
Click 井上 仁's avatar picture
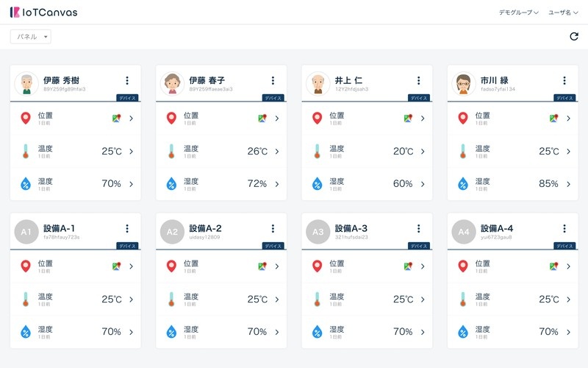[318, 84]
